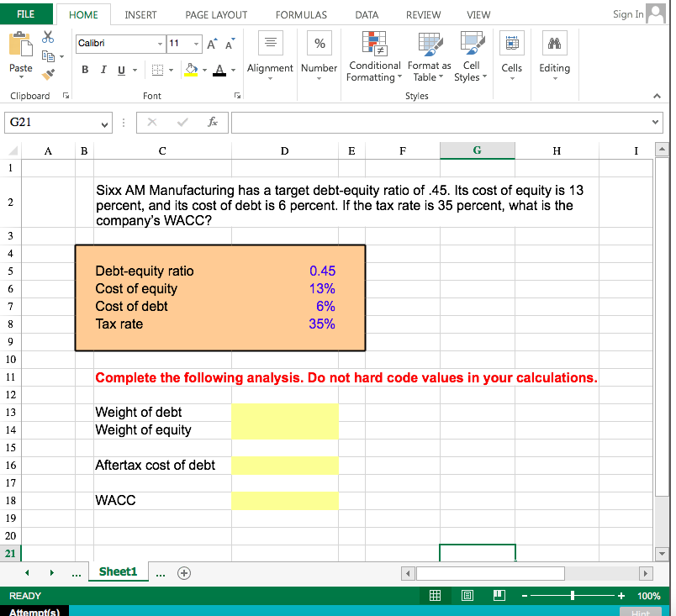Open the Alignment group icon
The height and width of the screenshot is (616, 676).
(x=270, y=43)
